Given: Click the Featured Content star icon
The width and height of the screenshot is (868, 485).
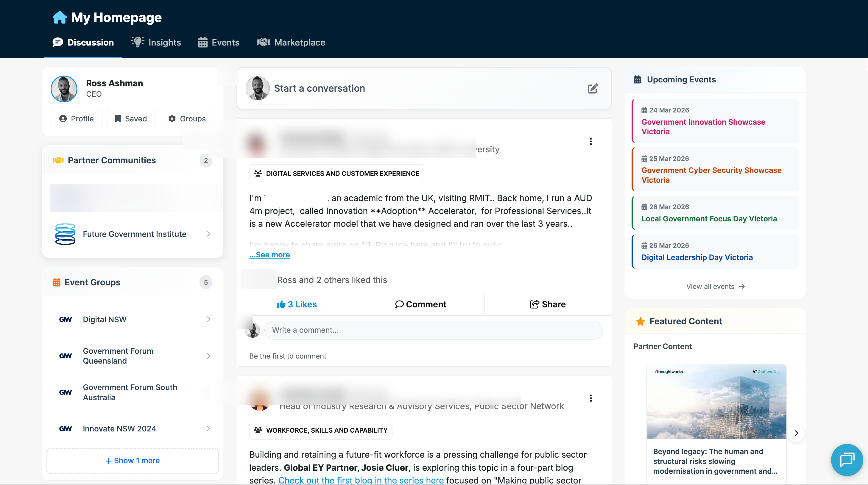Looking at the screenshot, I should tap(641, 321).
